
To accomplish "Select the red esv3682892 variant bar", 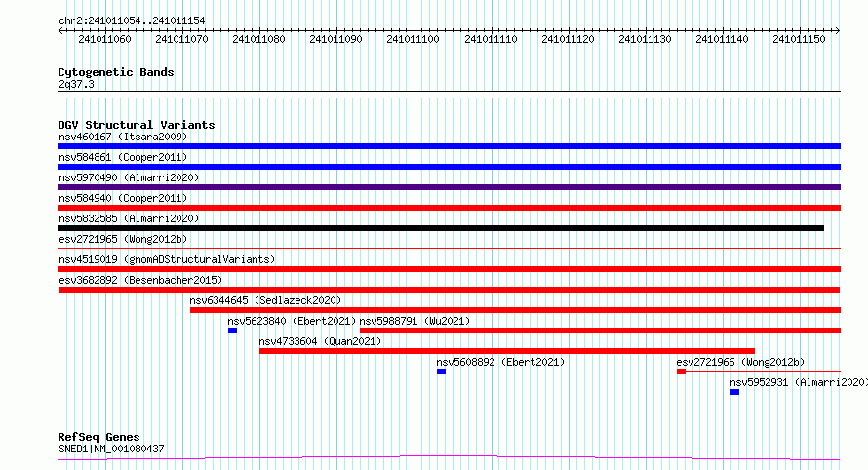I will [x=449, y=290].
